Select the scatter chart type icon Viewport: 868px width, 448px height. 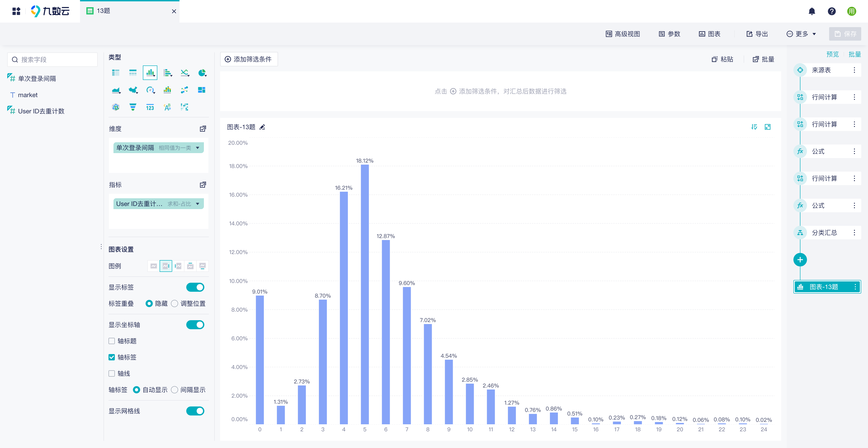184,90
